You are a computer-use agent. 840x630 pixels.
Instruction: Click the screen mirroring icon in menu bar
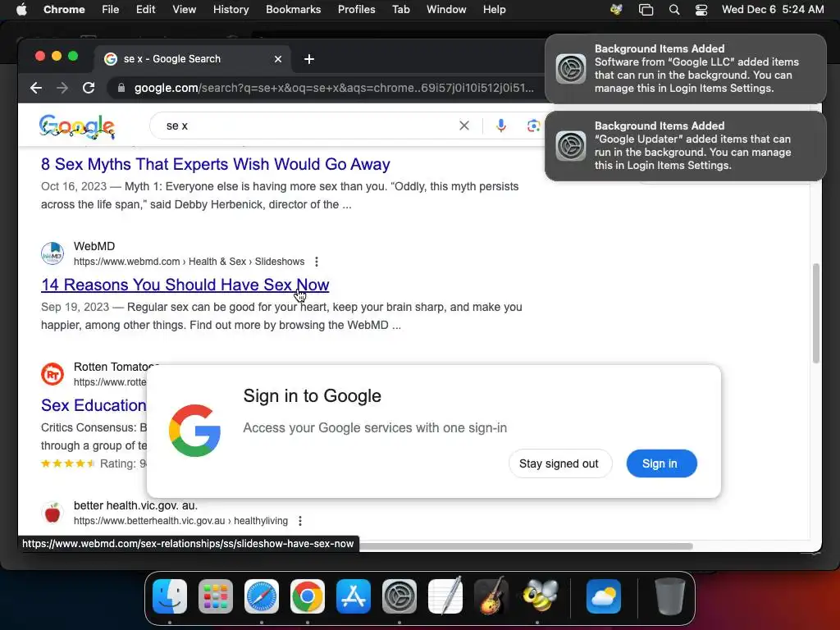[646, 10]
